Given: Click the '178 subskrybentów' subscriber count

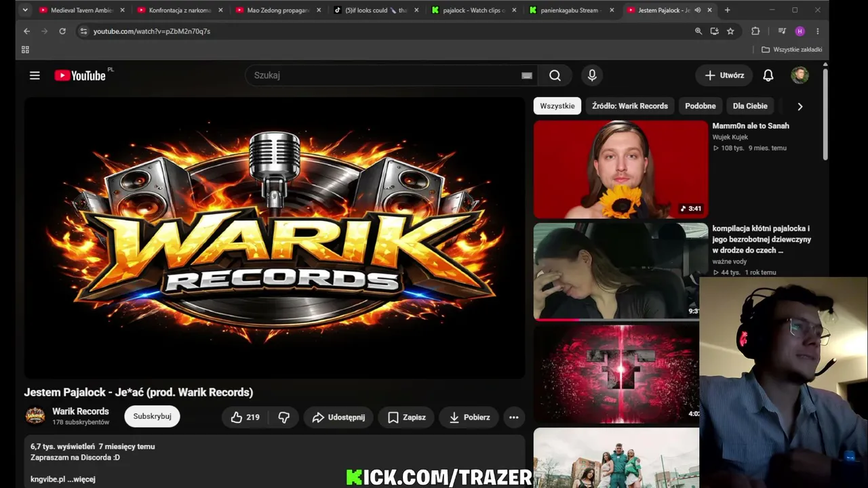Looking at the screenshot, I should tap(81, 422).
